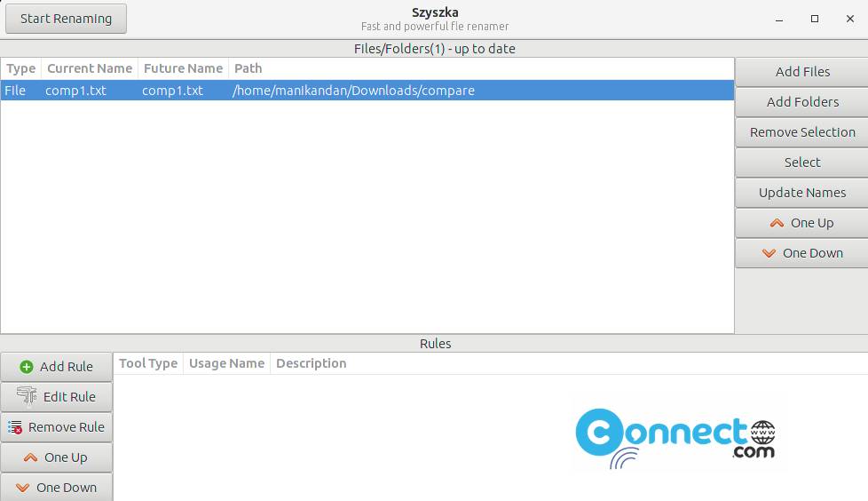Click orange up-chevron icon beside files list

(777, 223)
